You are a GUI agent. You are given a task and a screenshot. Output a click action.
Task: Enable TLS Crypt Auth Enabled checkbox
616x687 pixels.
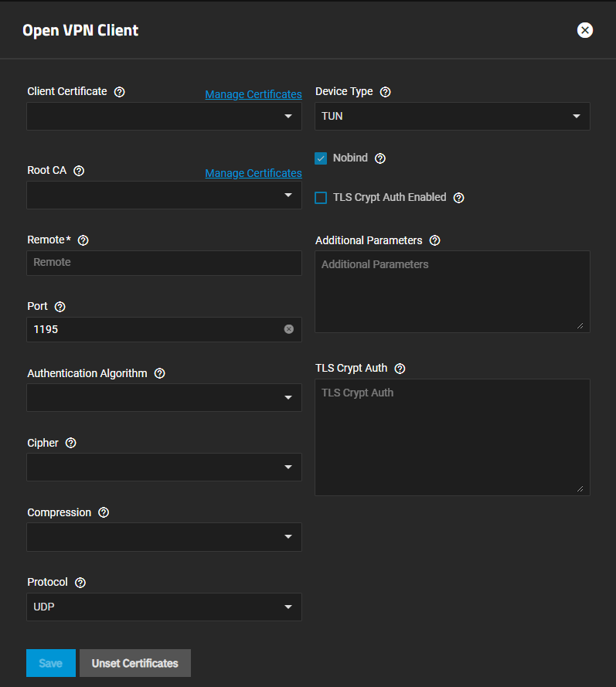coord(321,198)
